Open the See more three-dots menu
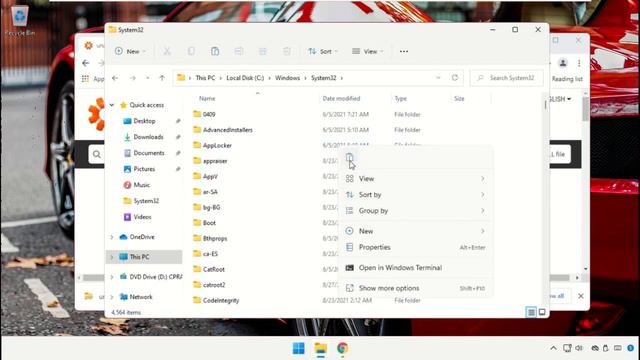Viewport: 640px width, 360px height. point(404,51)
